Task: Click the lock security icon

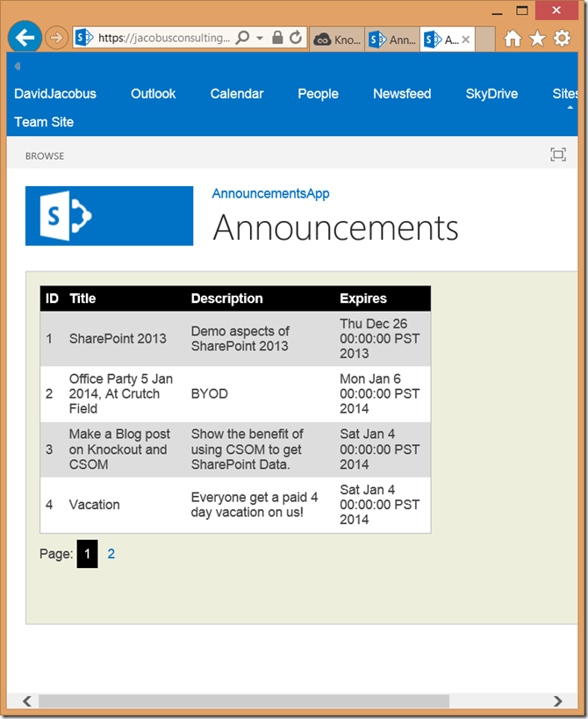Action: pos(277,38)
